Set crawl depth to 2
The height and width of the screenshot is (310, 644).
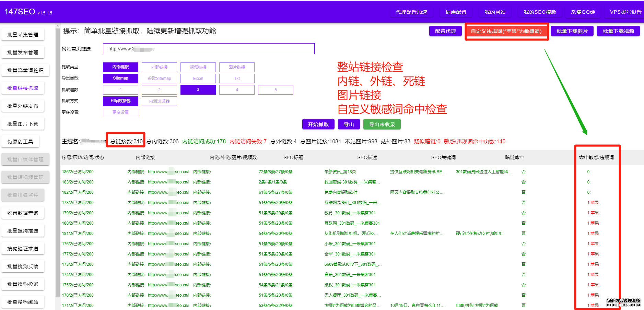159,90
